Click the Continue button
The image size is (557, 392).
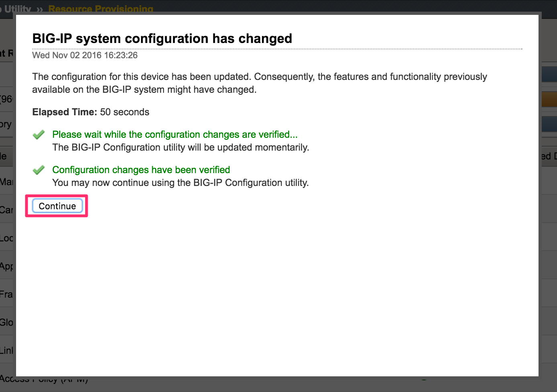(x=57, y=206)
